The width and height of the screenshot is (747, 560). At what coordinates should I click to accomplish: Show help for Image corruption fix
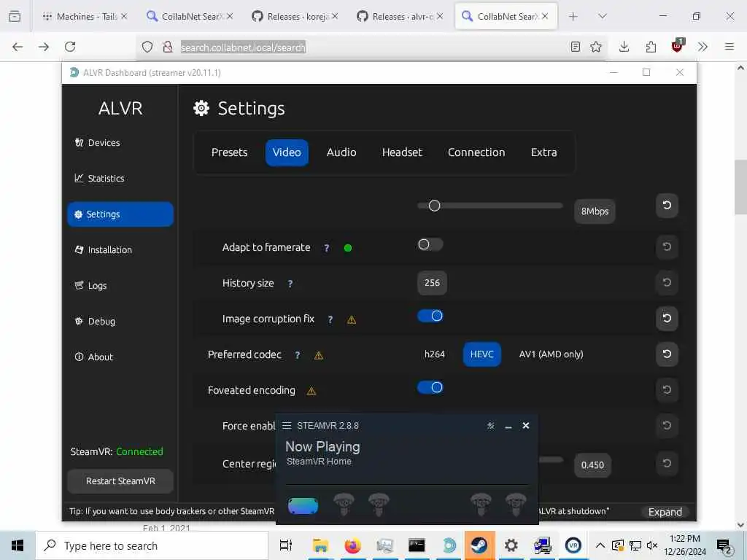click(330, 319)
